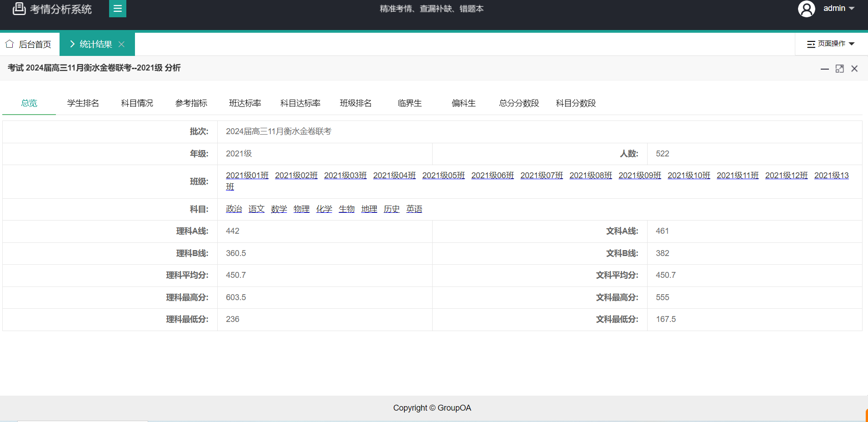Open the 2021级07班 class link
The height and width of the screenshot is (422, 868).
tap(542, 176)
